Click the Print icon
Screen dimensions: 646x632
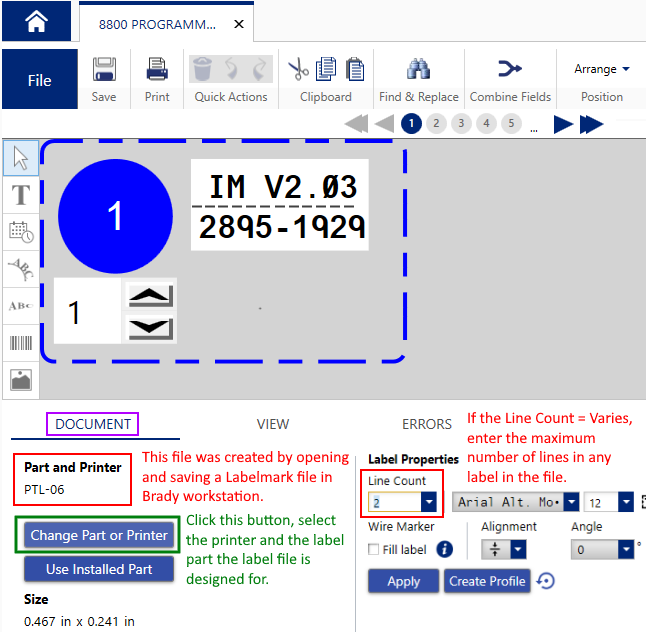point(157,69)
